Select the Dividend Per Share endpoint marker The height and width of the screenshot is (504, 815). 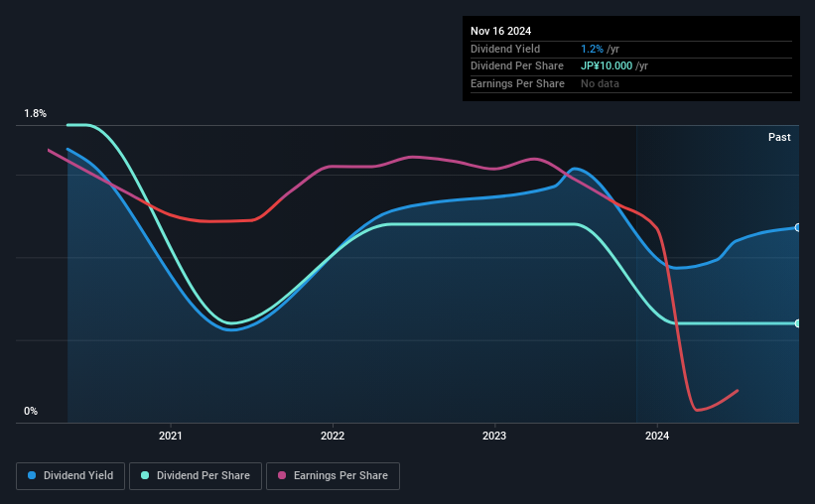coord(798,323)
